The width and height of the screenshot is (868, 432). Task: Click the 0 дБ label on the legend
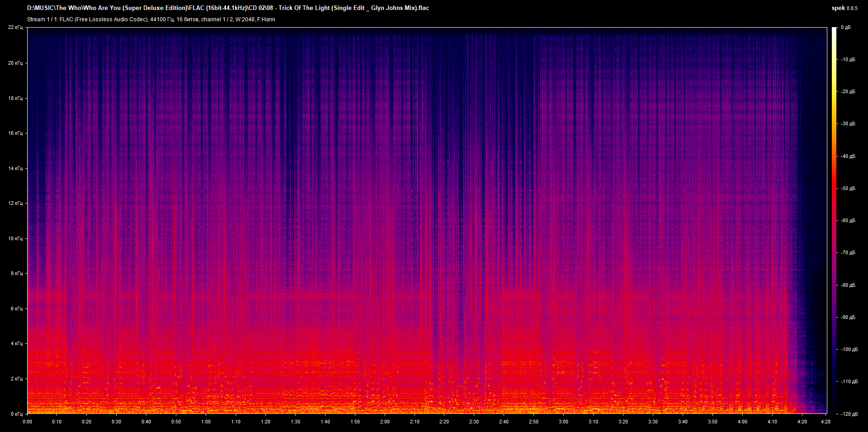[846, 27]
